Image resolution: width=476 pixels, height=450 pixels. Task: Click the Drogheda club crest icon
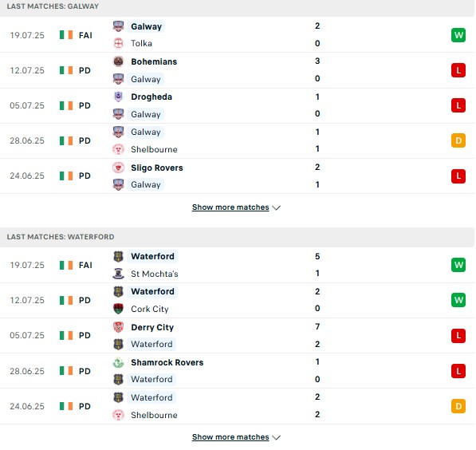(x=118, y=97)
